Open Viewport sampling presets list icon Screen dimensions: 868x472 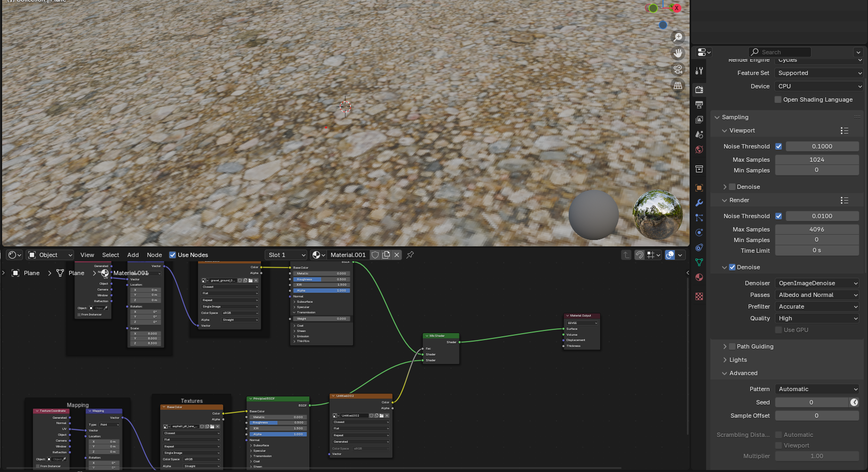tap(844, 130)
